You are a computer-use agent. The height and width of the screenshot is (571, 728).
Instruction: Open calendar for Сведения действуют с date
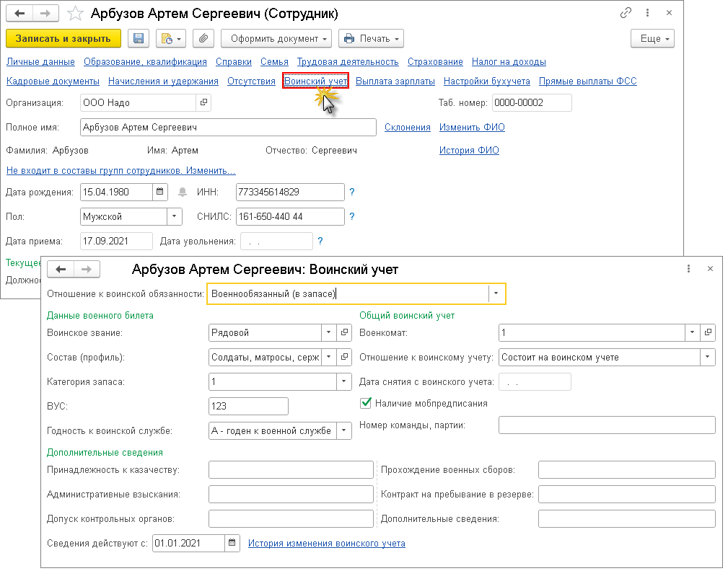(232, 543)
